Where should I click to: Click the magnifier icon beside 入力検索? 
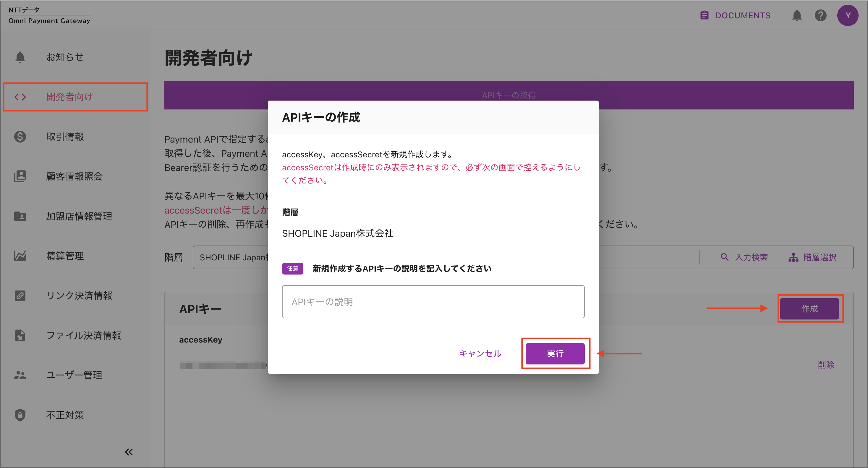724,257
